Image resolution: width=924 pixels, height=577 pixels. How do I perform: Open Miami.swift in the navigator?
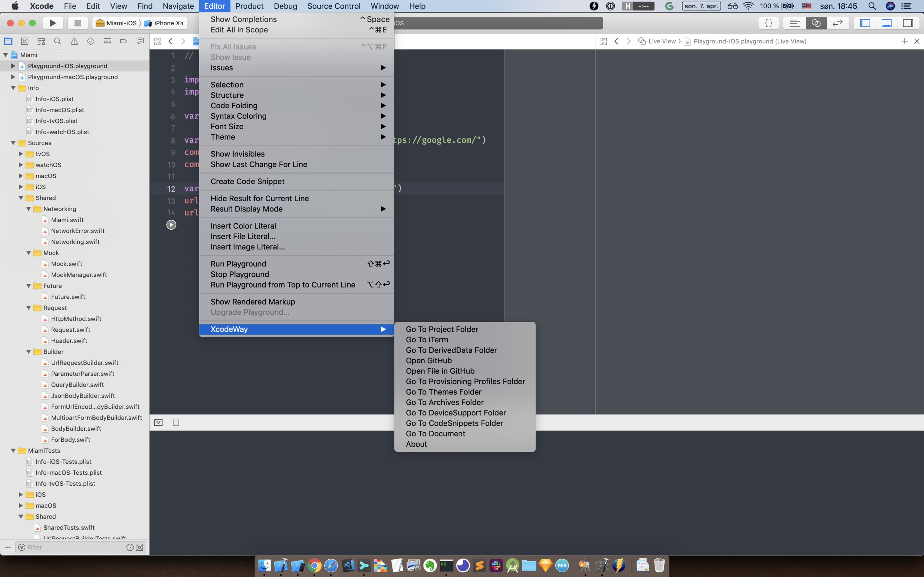pos(67,220)
